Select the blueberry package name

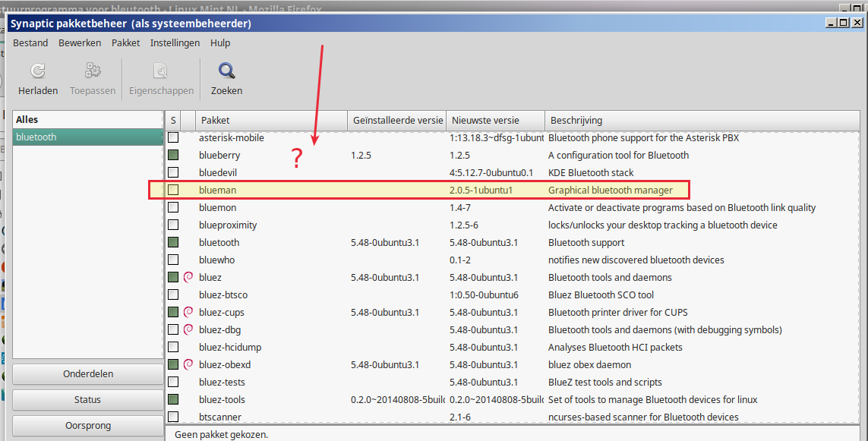coord(219,155)
